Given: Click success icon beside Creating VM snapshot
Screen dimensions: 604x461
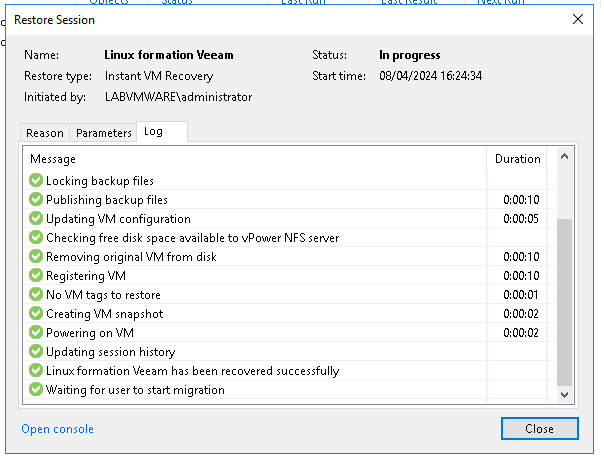Looking at the screenshot, I should 36,313.
